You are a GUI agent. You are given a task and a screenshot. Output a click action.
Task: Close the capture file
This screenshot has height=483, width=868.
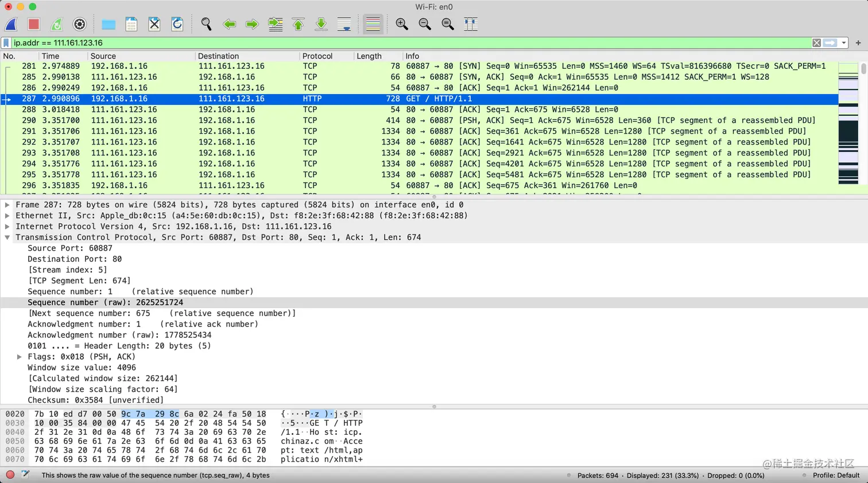[154, 24]
